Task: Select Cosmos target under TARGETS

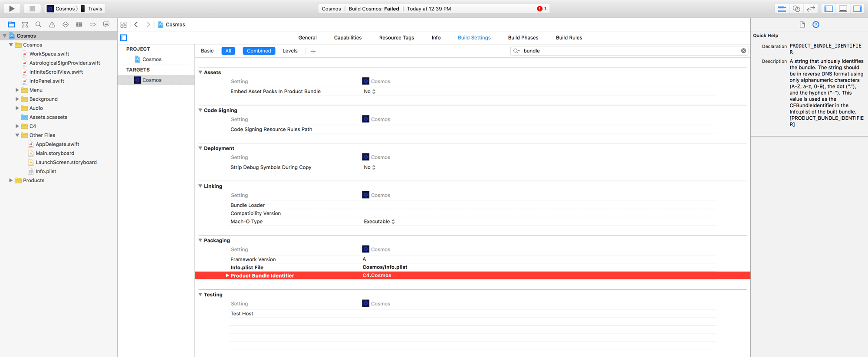Action: pyautogui.click(x=152, y=80)
